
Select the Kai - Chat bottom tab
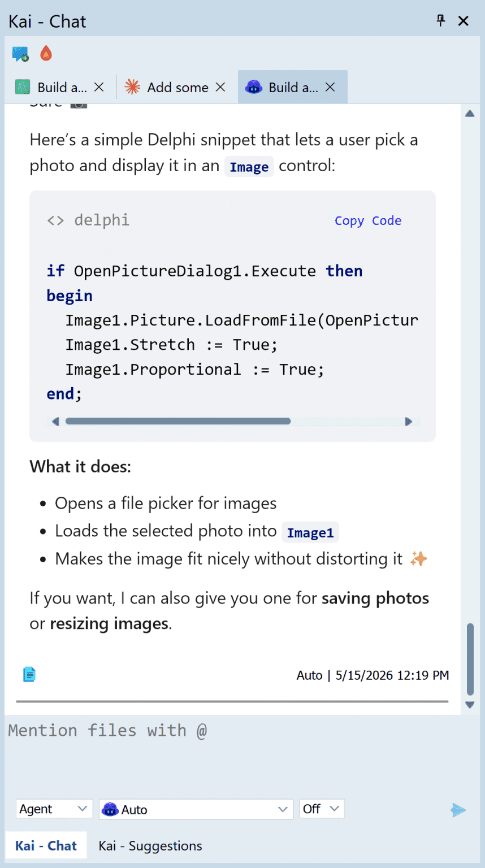tap(46, 846)
